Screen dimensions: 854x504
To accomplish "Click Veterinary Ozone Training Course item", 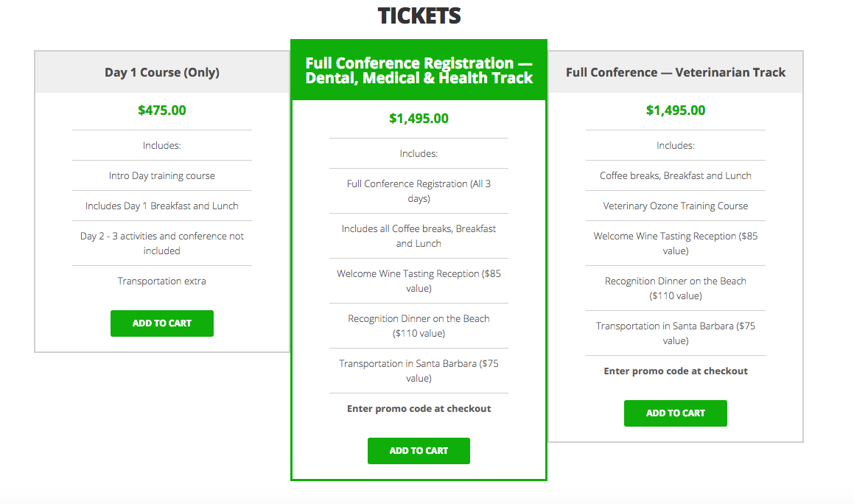I will click(x=676, y=206).
